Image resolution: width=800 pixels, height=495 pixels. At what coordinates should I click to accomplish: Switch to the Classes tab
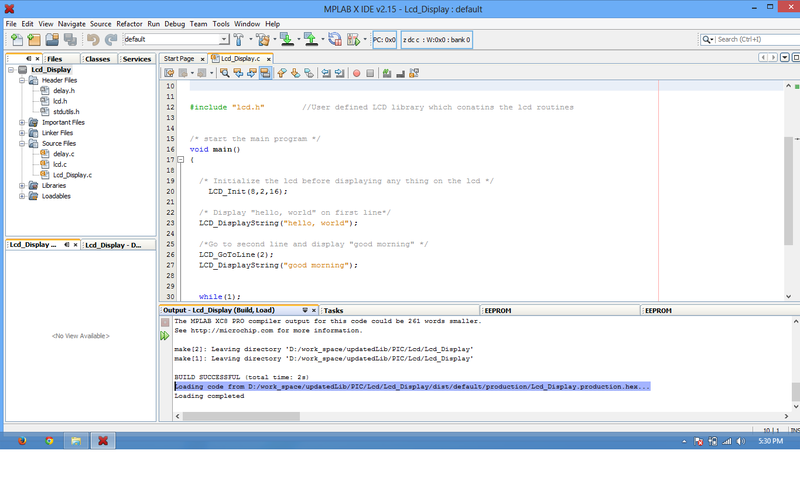click(97, 59)
